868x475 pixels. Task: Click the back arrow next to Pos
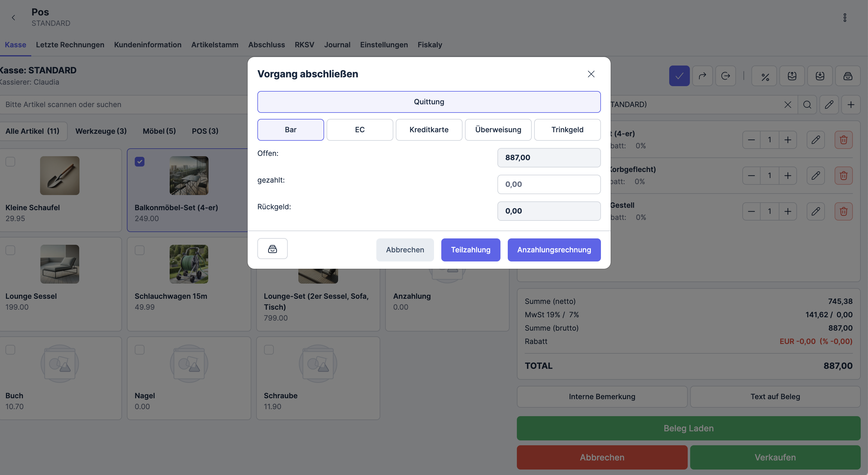tap(13, 18)
